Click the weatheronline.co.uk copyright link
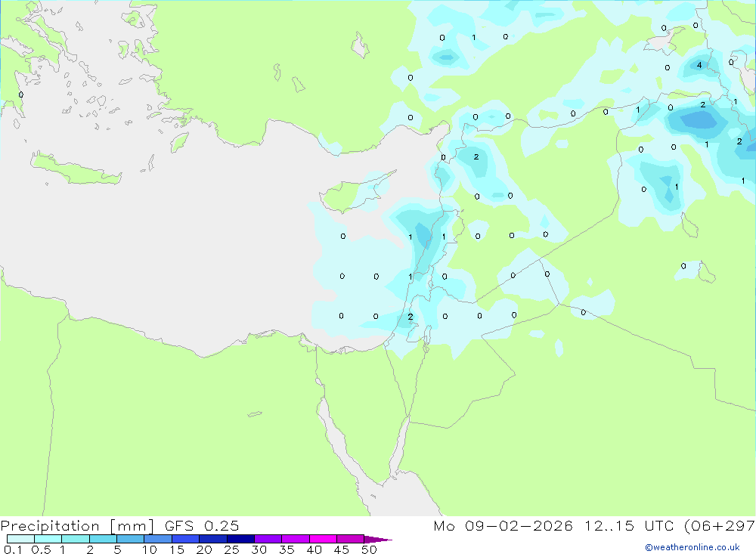 coord(692,547)
